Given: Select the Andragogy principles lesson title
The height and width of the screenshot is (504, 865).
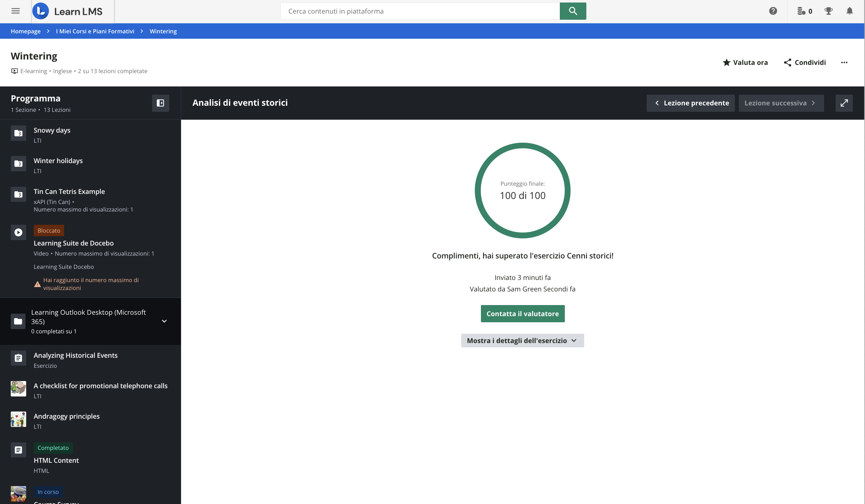Looking at the screenshot, I should (x=67, y=416).
